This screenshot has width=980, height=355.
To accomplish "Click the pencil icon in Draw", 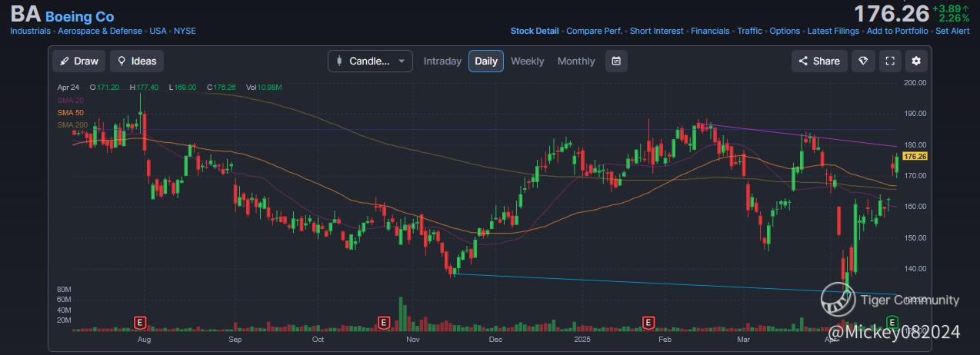I will point(64,61).
